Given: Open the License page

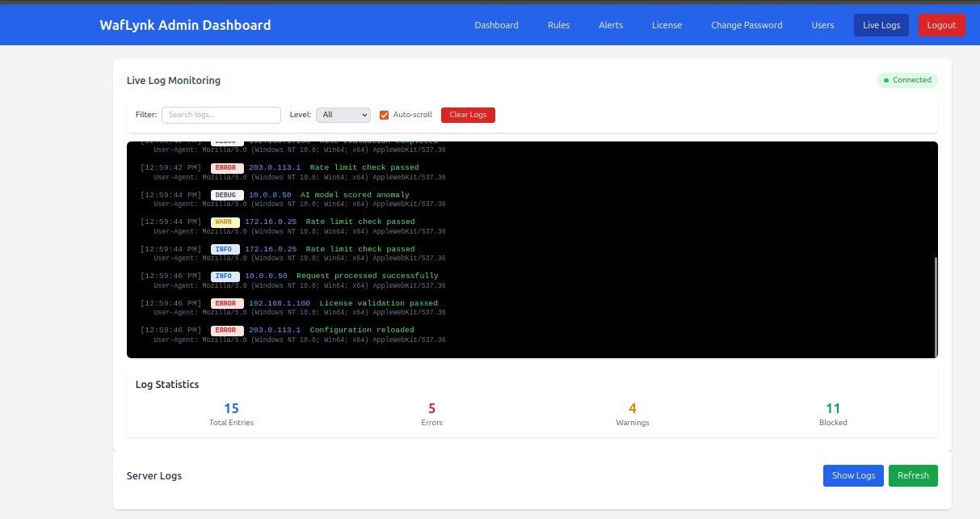Looking at the screenshot, I should pos(667,25).
